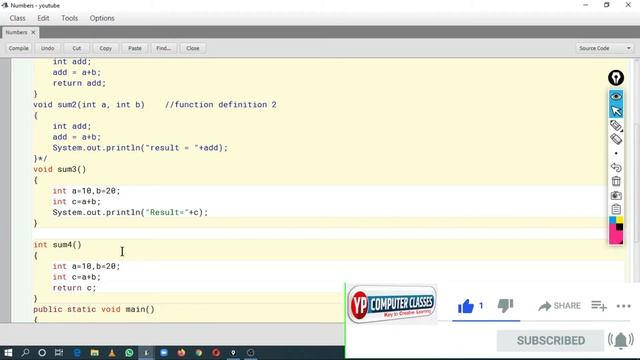Open the Tools menu
This screenshot has height=360, width=640.
coord(69,18)
